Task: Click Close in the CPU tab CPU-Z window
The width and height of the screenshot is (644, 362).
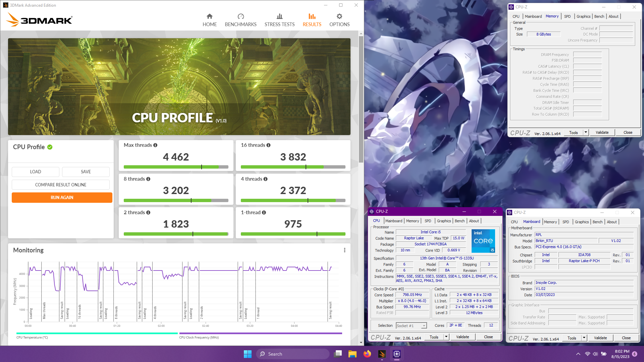Action: [x=488, y=337]
